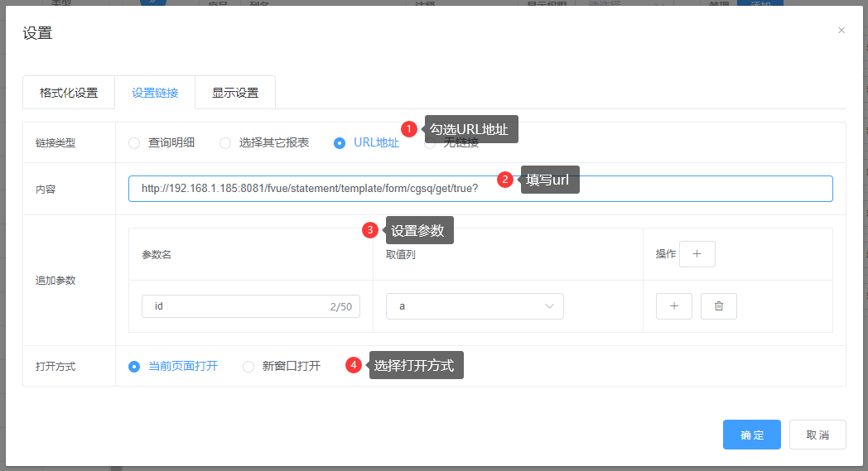Edit the 参数名 field containing id
This screenshot has width=868, height=471.
coord(251,306)
